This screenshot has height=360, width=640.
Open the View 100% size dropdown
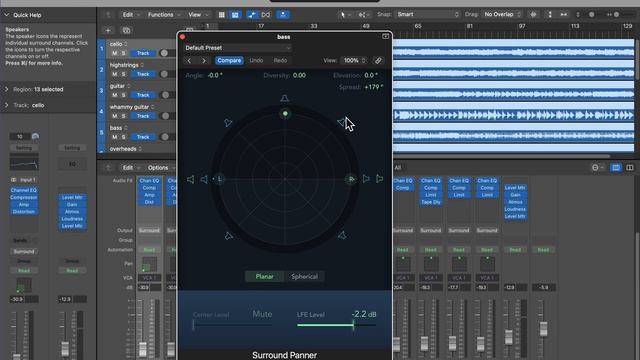pos(354,60)
